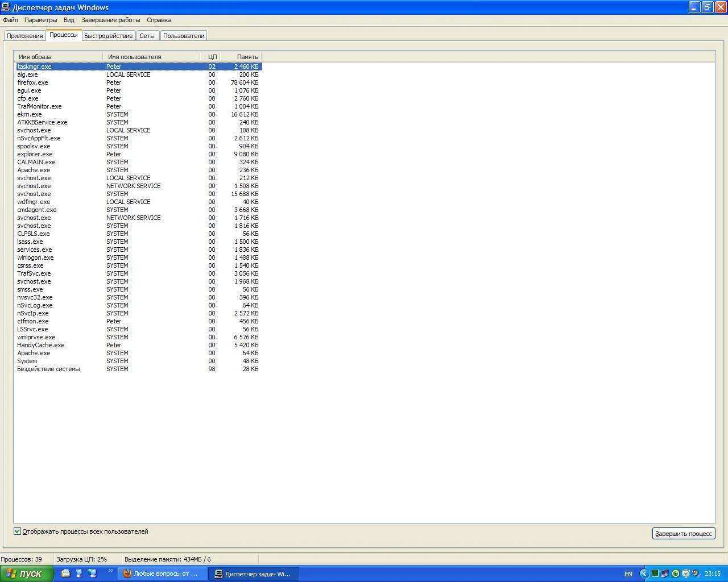The image size is (728, 582).
Task: Uncheck 'Отображать процессы всех пользователей'
Action: 18,531
